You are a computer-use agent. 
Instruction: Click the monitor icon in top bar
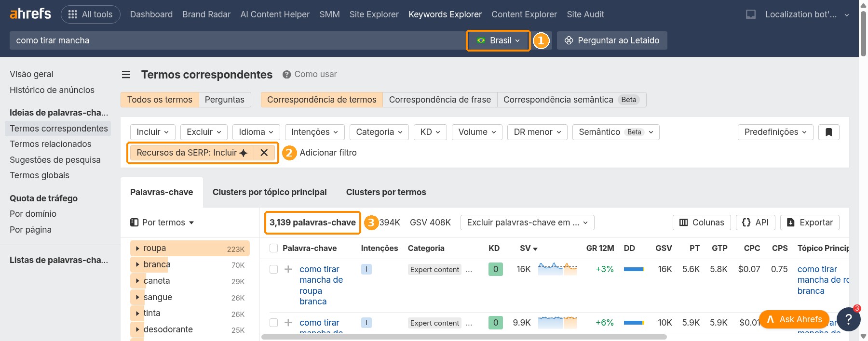click(751, 14)
